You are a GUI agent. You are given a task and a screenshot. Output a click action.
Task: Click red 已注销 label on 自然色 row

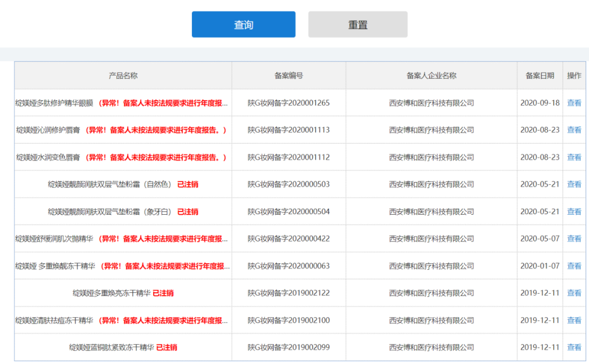pyautogui.click(x=188, y=184)
